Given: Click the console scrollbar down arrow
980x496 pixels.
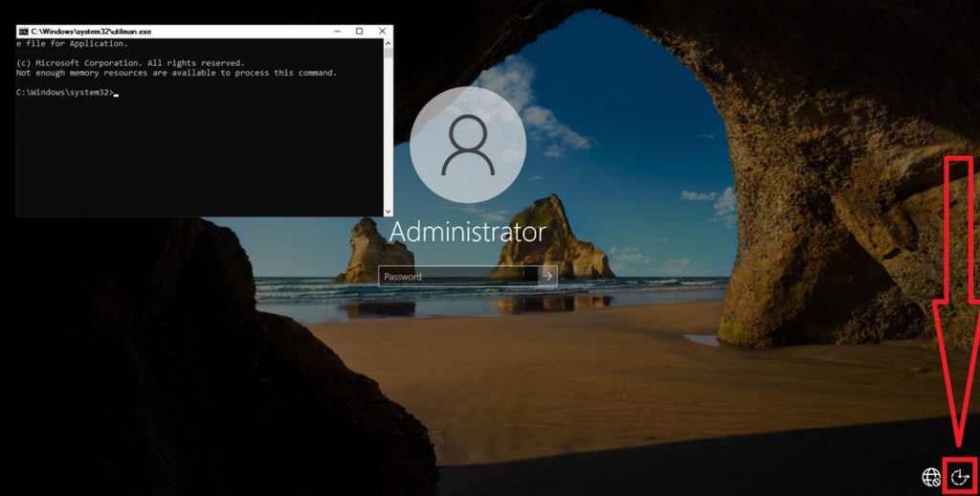Looking at the screenshot, I should point(388,211).
